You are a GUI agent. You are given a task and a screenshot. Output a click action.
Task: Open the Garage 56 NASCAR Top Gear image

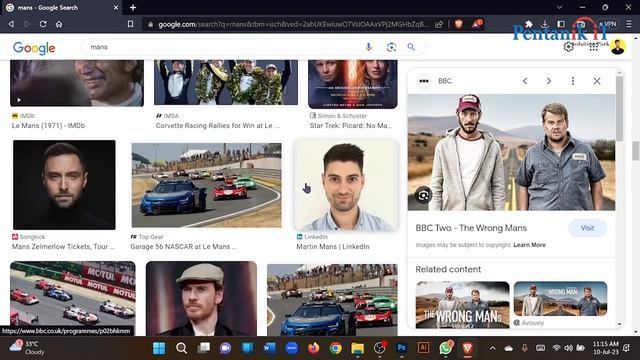207,185
